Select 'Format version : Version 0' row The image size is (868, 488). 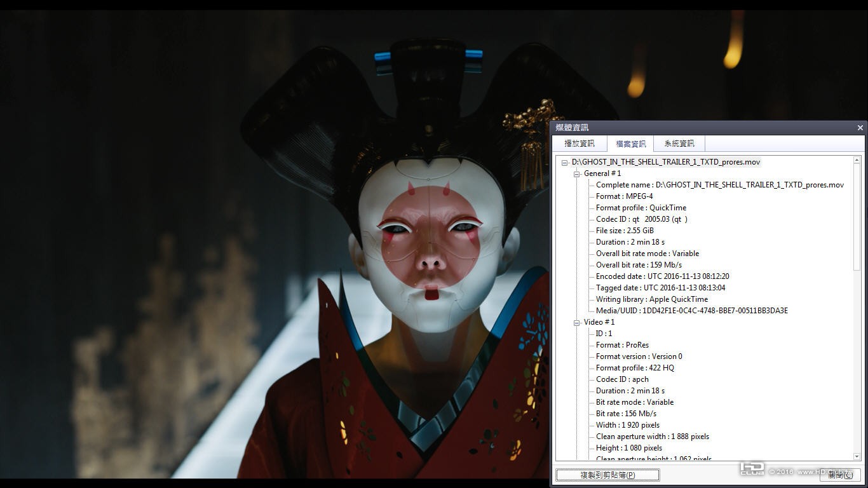[639, 356]
